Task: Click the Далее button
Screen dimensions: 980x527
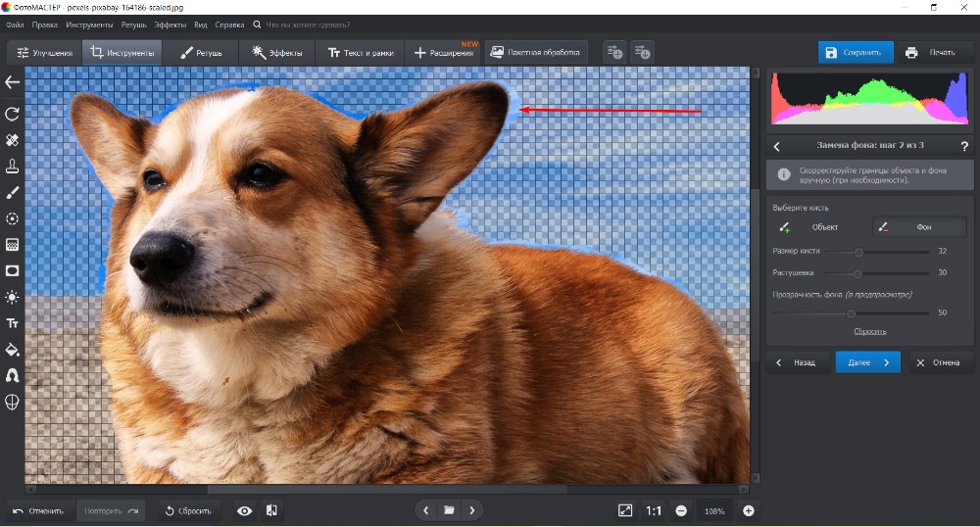Action: click(867, 362)
